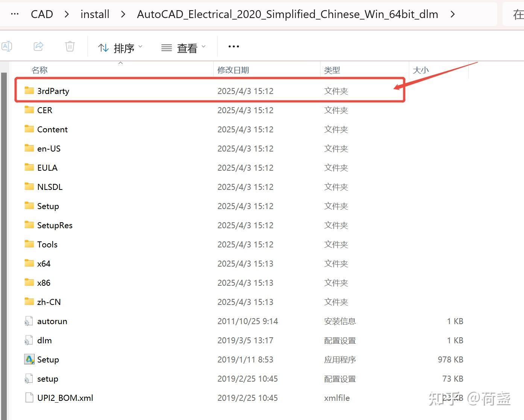This screenshot has height=420, width=524.
Task: Navigate to install breadcrumb folder
Action: click(95, 14)
